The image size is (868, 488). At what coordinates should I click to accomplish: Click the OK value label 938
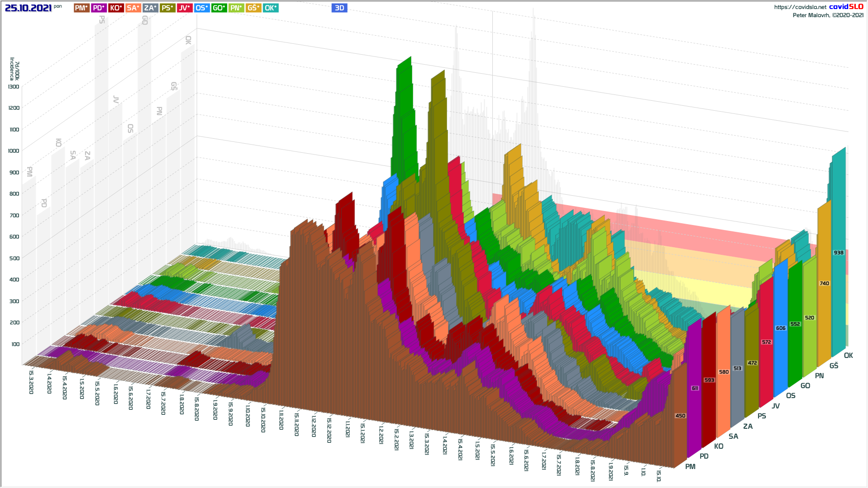(838, 253)
